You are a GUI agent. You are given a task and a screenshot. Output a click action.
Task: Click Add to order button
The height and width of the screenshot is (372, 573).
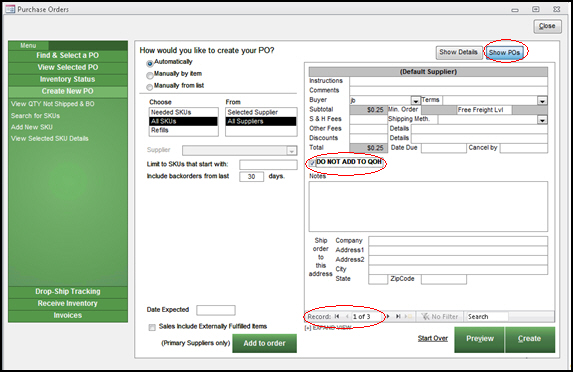(x=265, y=343)
